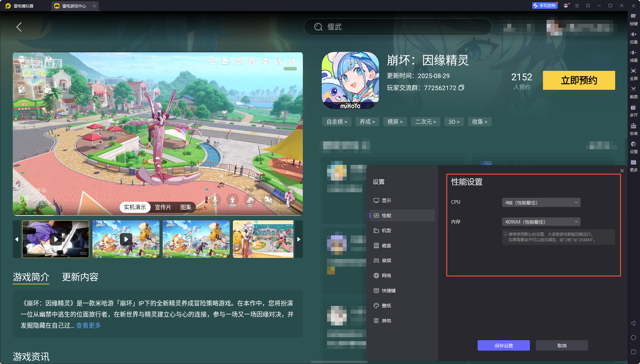Go to previous thumbnails with left arrow
Viewport: 640px width, 364px height.
click(17, 239)
